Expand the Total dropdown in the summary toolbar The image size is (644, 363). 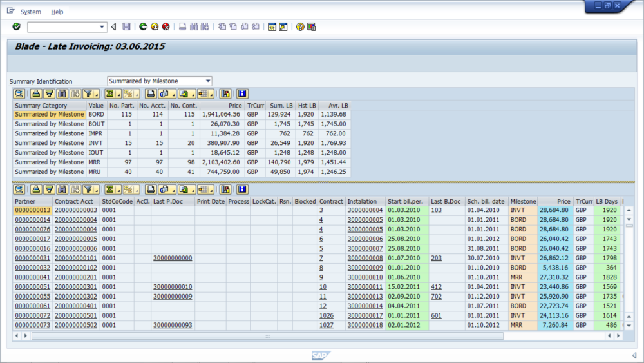pyautogui.click(x=118, y=95)
